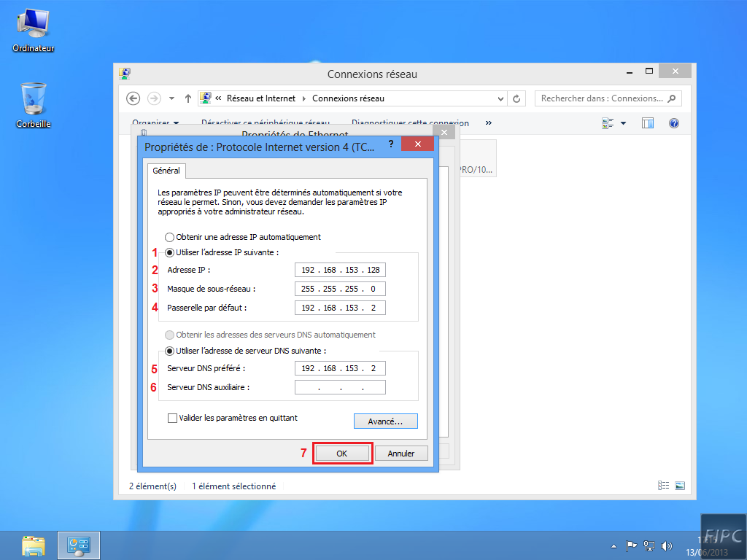This screenshot has width=747, height=560.
Task: Click the network tray icon
Action: click(649, 545)
